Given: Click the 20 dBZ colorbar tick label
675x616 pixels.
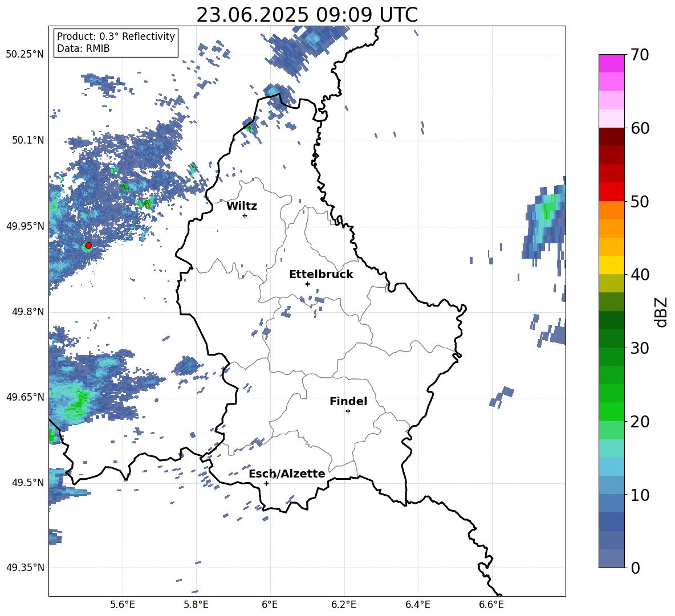Looking at the screenshot, I should pos(639,422).
